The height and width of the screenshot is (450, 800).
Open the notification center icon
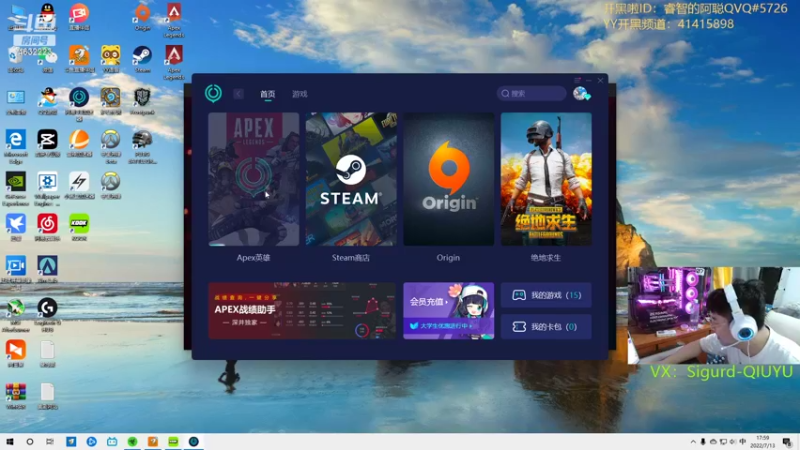point(787,442)
